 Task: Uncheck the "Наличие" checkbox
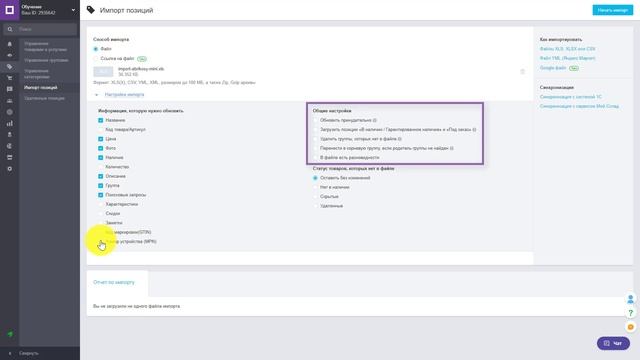pos(100,158)
